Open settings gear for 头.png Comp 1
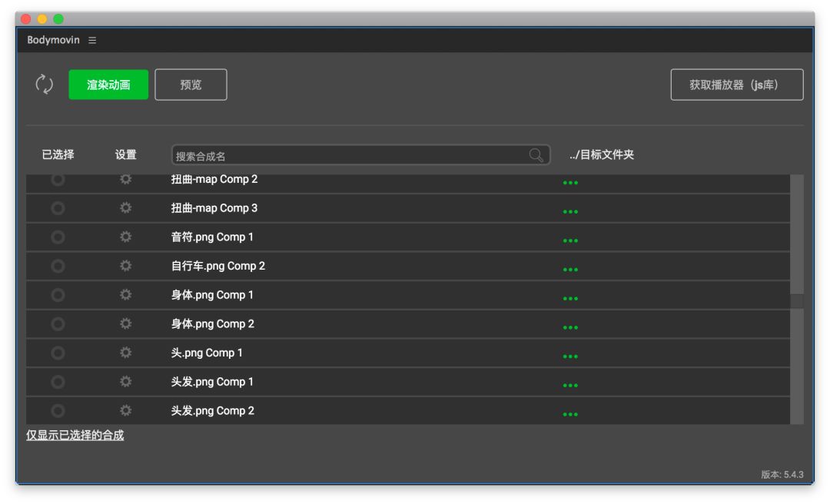This screenshot has width=830, height=504. pos(125,353)
